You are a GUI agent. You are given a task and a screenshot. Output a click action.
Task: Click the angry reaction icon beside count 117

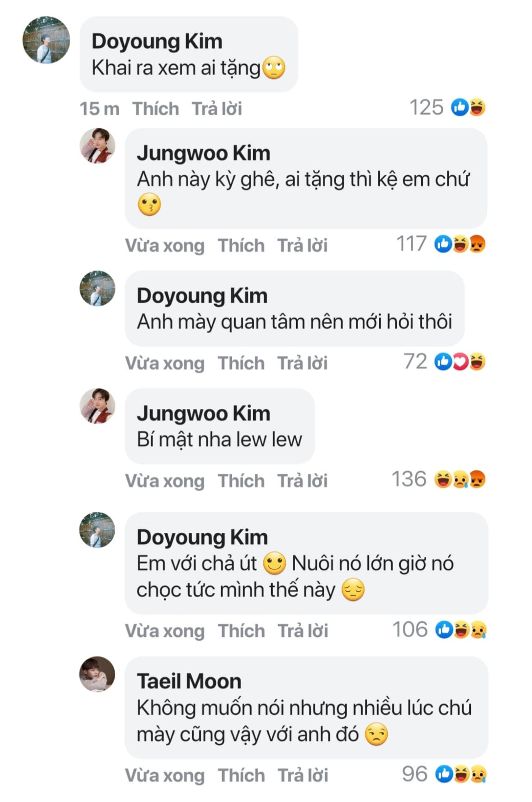point(477,244)
